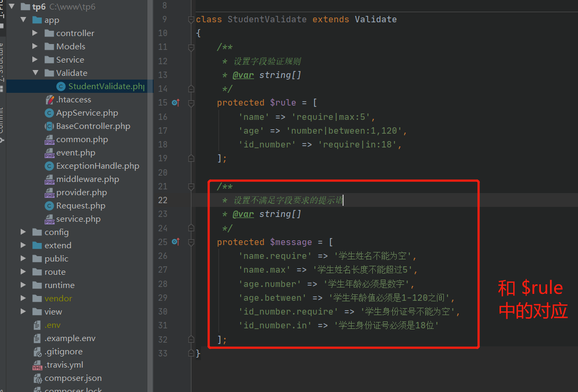Click the $rule property name

coord(283,102)
